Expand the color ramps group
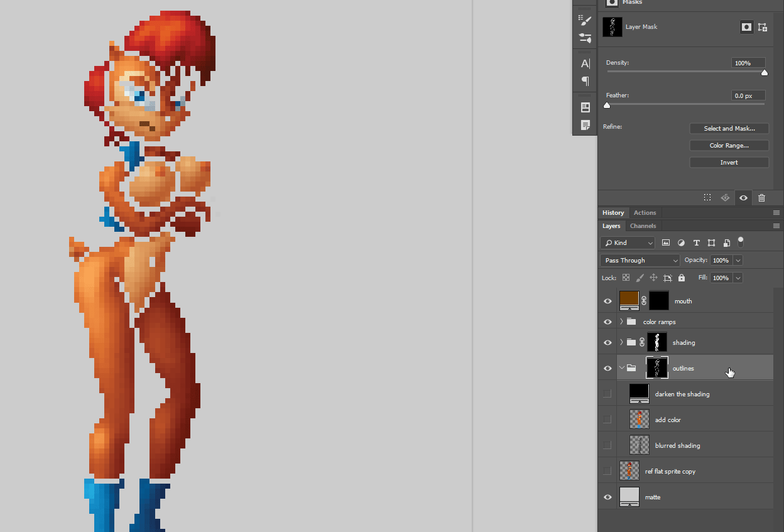Viewport: 784px width, 532px height. click(x=621, y=322)
